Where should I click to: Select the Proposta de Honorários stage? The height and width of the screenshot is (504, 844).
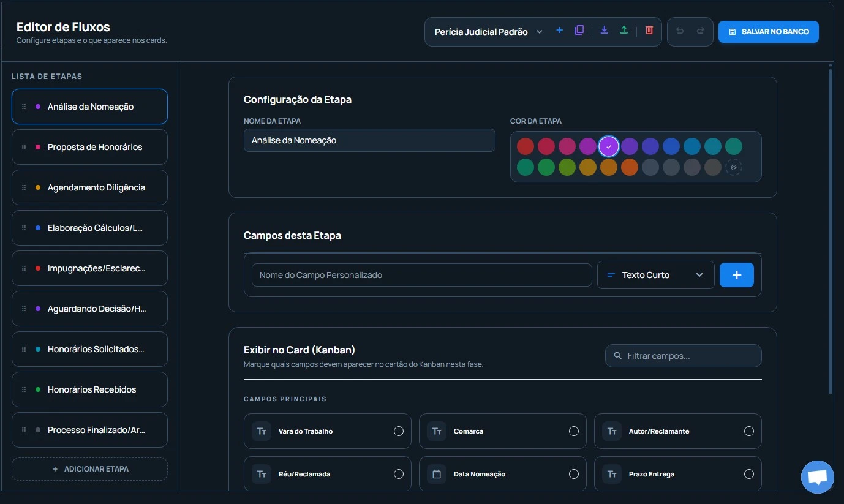click(x=89, y=147)
